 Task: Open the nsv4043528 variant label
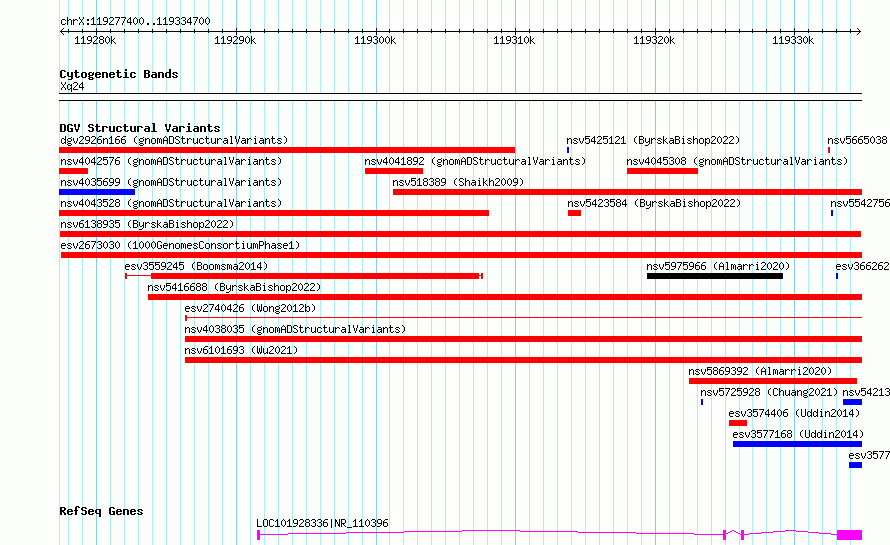coord(171,203)
